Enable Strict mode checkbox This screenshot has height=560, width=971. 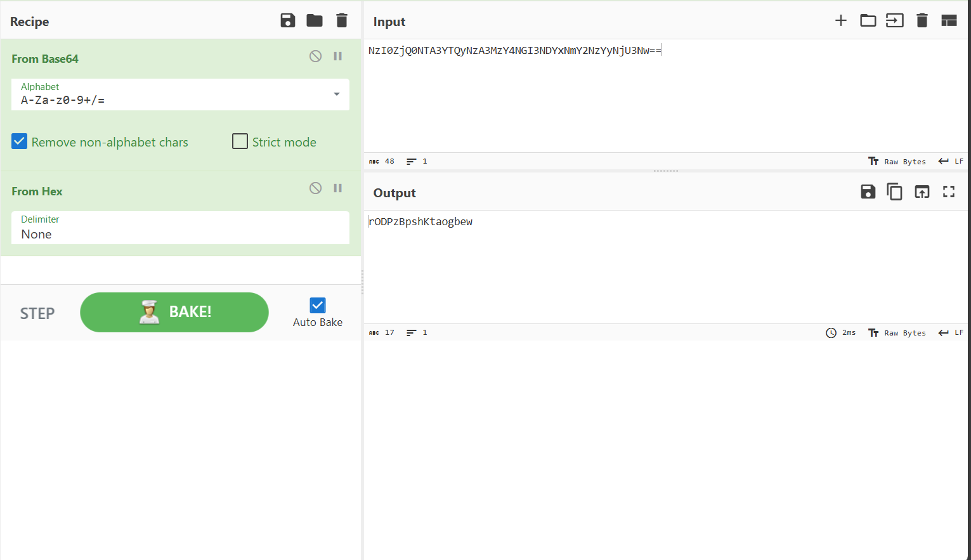[240, 141]
